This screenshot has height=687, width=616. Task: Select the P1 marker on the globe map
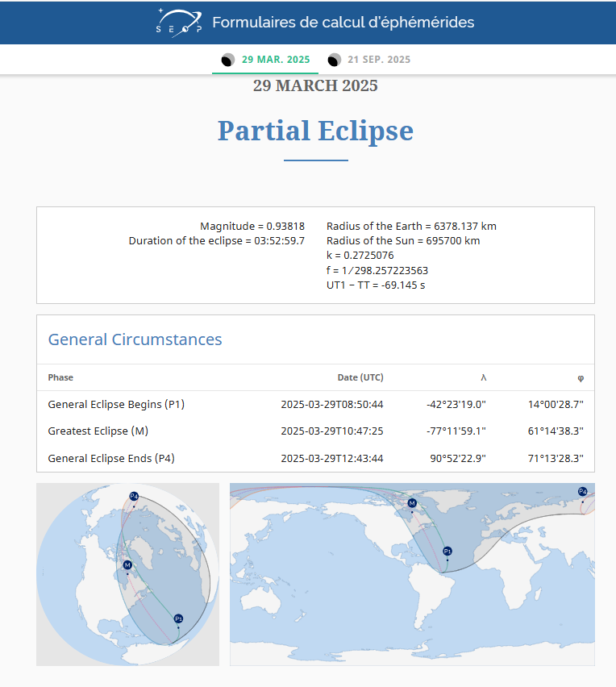click(x=178, y=618)
